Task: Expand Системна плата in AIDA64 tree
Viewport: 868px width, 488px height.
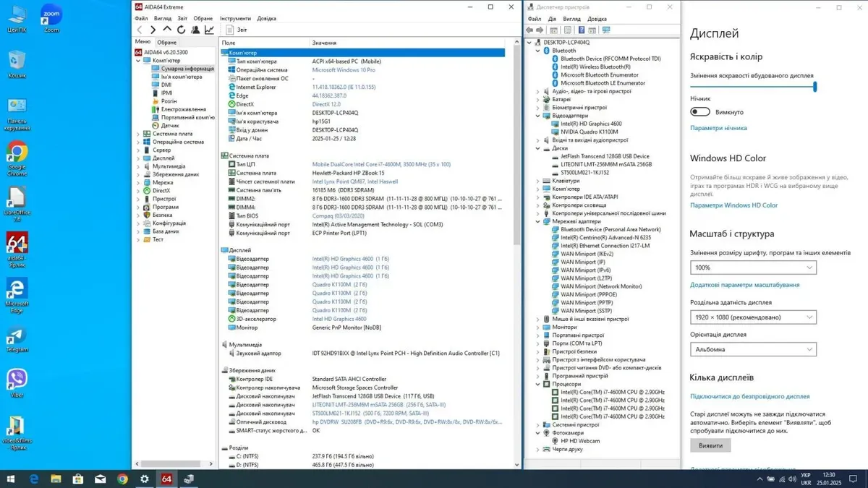Action: point(138,134)
